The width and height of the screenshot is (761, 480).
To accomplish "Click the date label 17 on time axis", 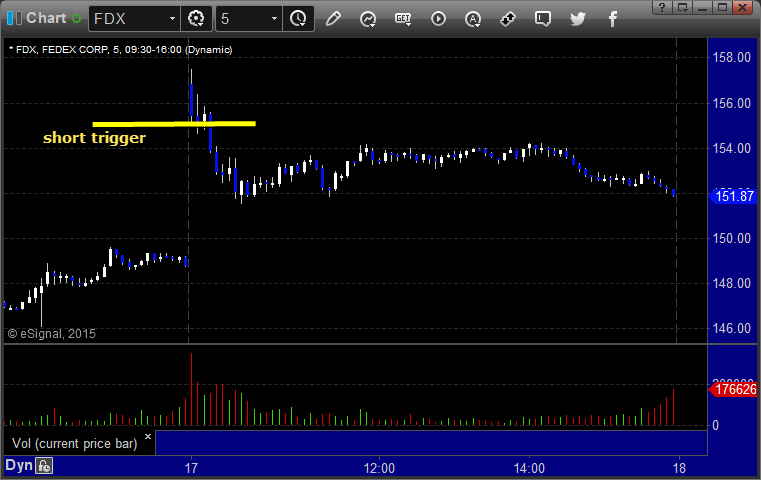I will click(191, 468).
